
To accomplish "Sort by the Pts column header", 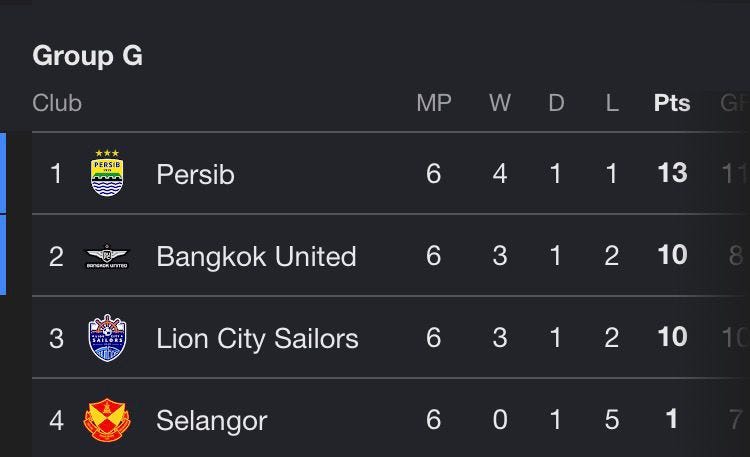I will pyautogui.click(x=672, y=103).
